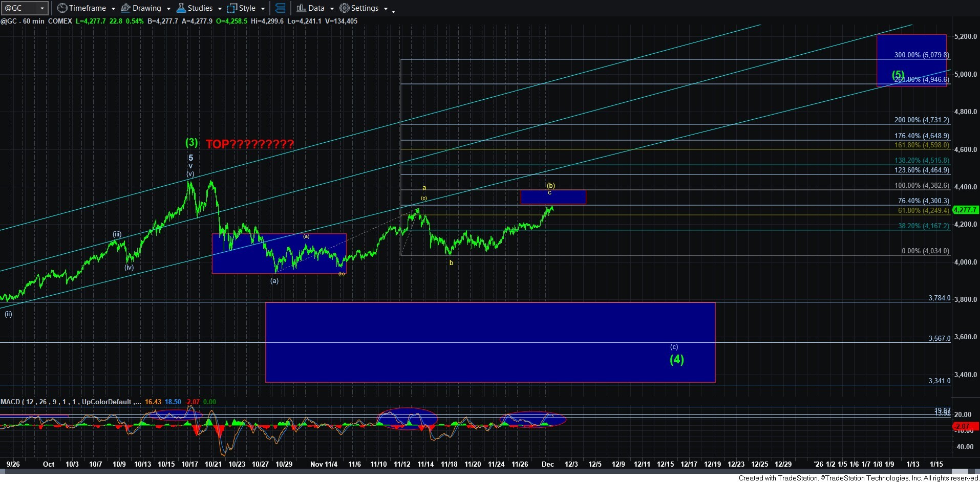Image resolution: width=980 pixels, height=482 pixels.
Task: Open the Data menu label
Action: tap(316, 8)
